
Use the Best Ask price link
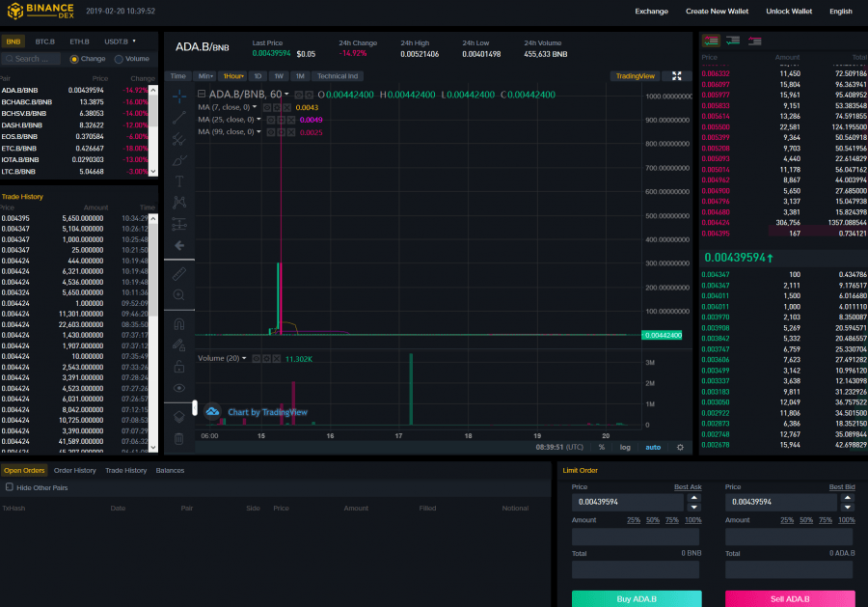(x=688, y=486)
